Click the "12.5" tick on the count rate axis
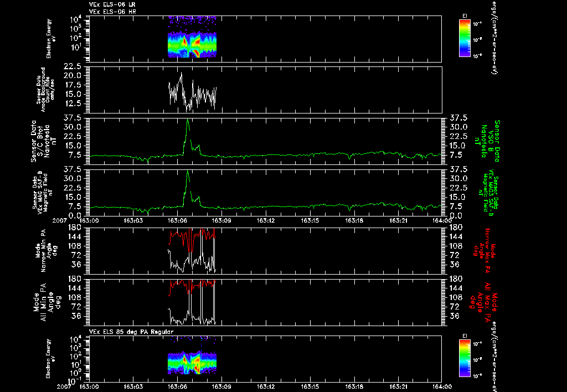Viewport: 567px width, 392px height. (74, 104)
